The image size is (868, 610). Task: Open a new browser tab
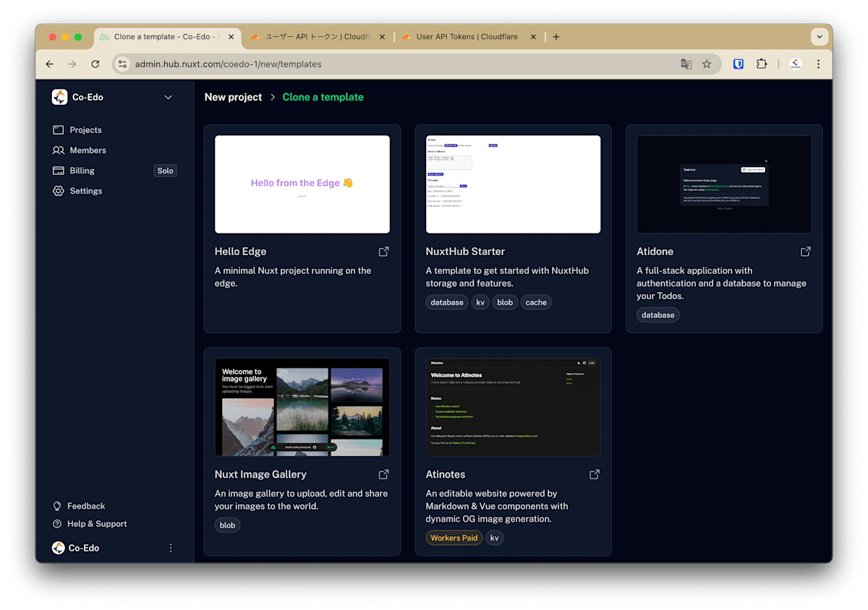[x=556, y=37]
